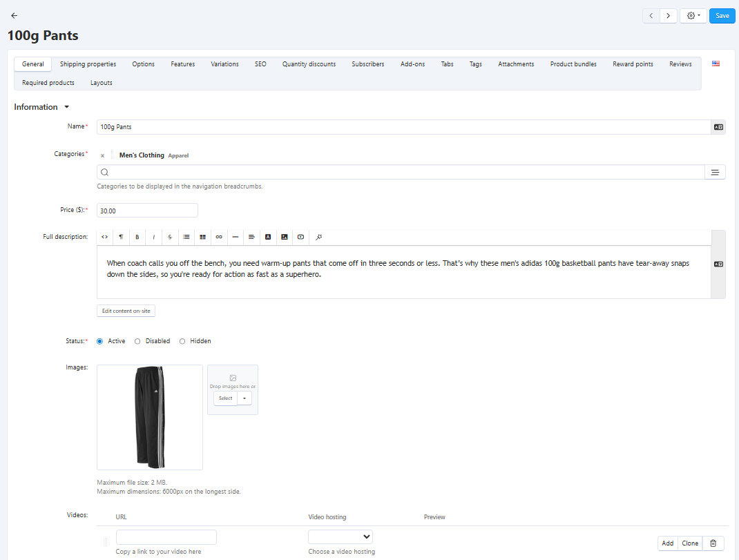This screenshot has height=560, width=739.
Task: Click the Drop images here upload icon
Action: 233,378
